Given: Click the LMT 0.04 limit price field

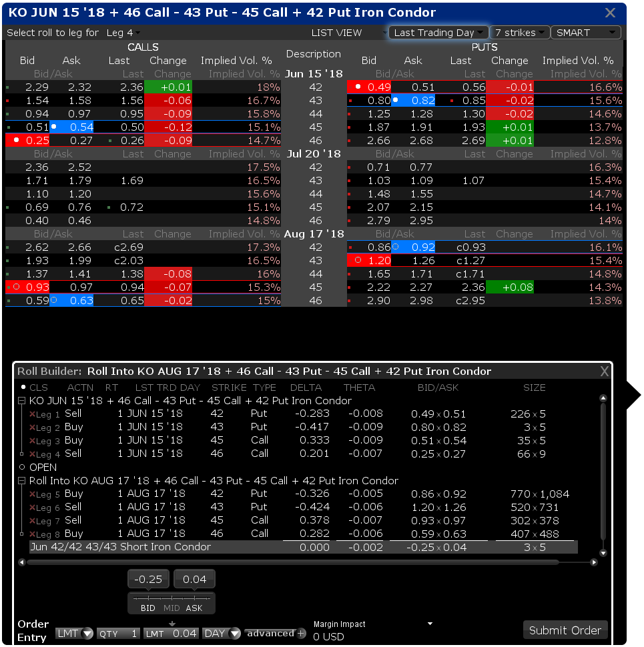Looking at the screenshot, I should pos(172,634).
